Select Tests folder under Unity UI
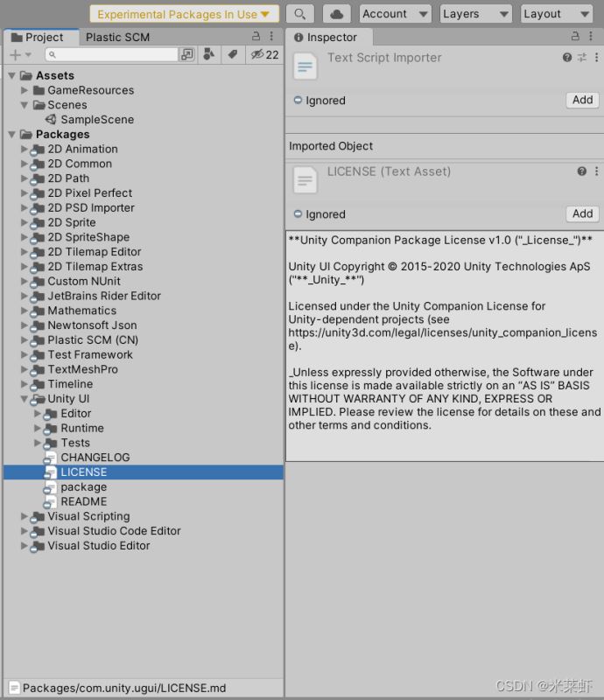 tap(75, 443)
